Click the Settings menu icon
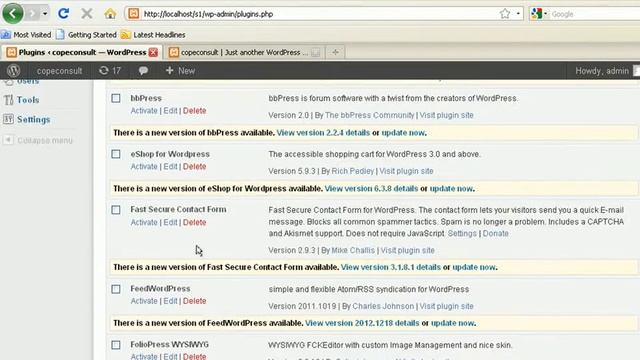The width and height of the screenshot is (640, 360). point(8,119)
